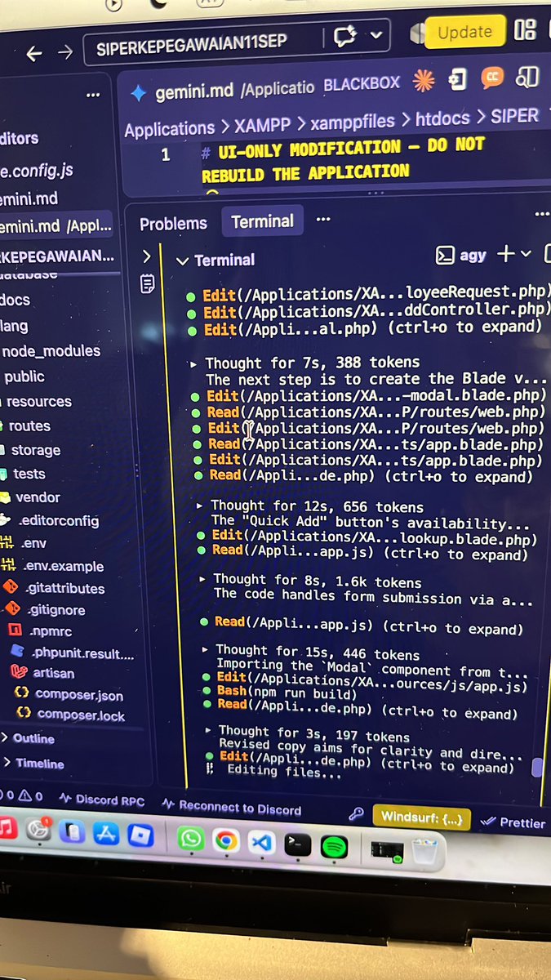Click the file compare icon in editor toolbar
Screen dimensions: 551x980
tap(458, 79)
